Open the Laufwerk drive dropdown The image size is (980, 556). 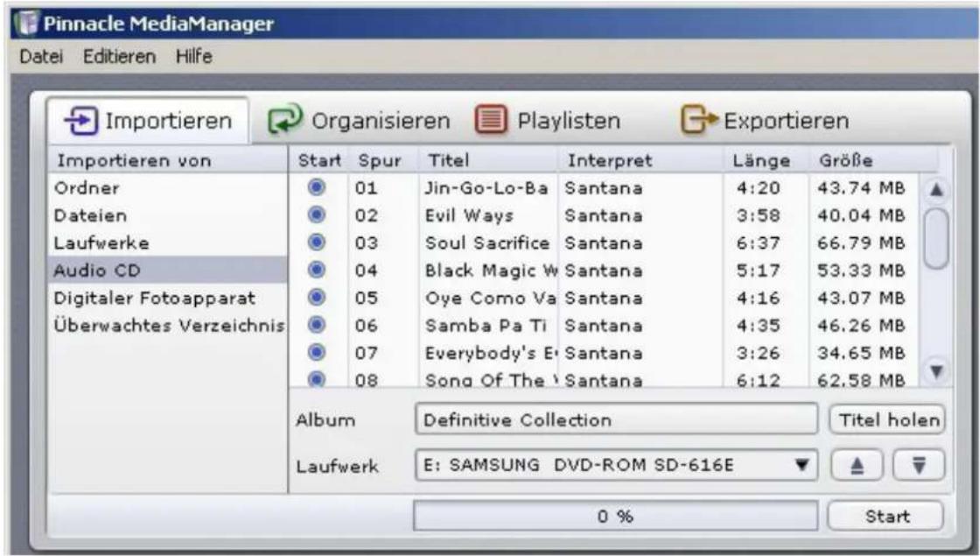(x=801, y=465)
